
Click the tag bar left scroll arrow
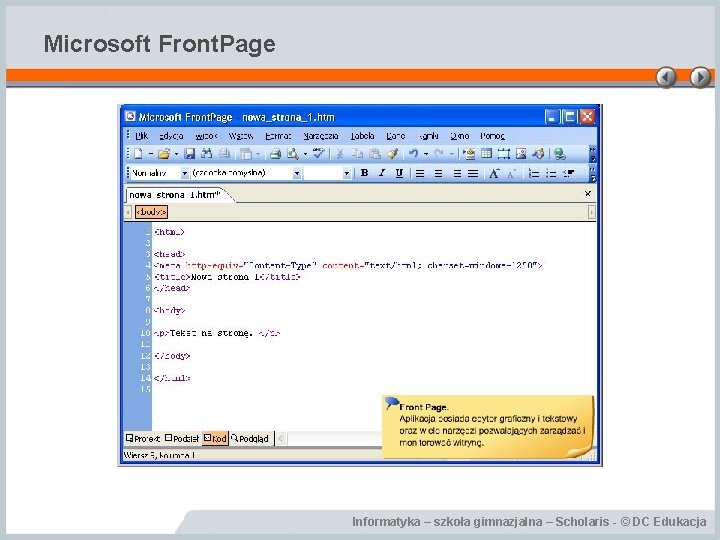128,212
